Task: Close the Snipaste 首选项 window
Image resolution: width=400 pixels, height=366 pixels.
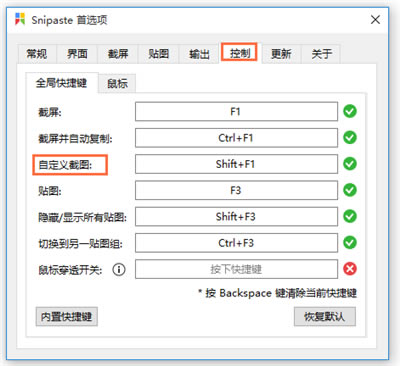Action: 375,20
